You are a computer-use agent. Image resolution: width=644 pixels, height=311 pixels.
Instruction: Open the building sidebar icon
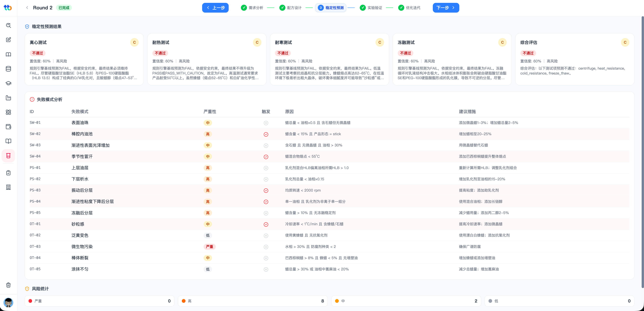tap(8, 187)
